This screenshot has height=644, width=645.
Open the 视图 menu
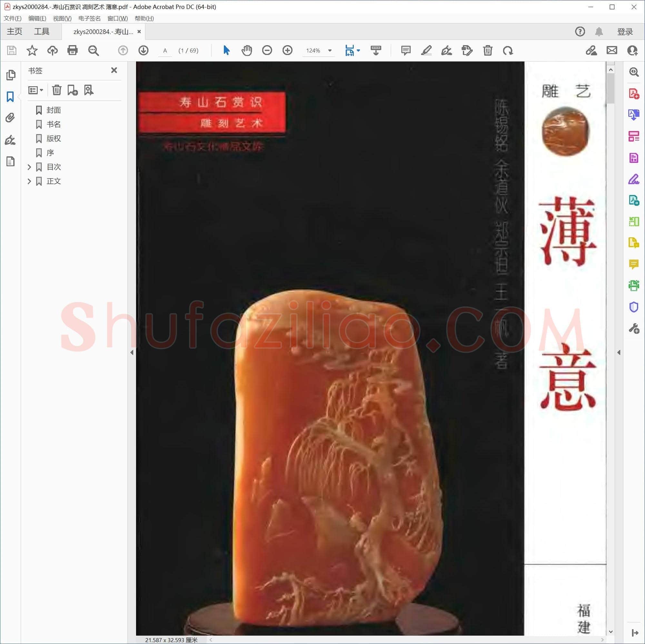point(62,18)
